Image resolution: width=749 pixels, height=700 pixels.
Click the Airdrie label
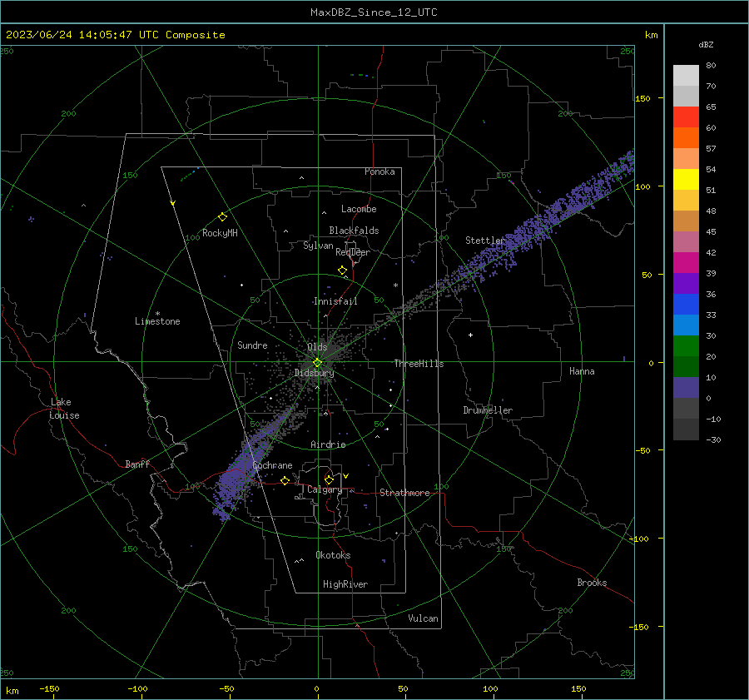pos(328,444)
